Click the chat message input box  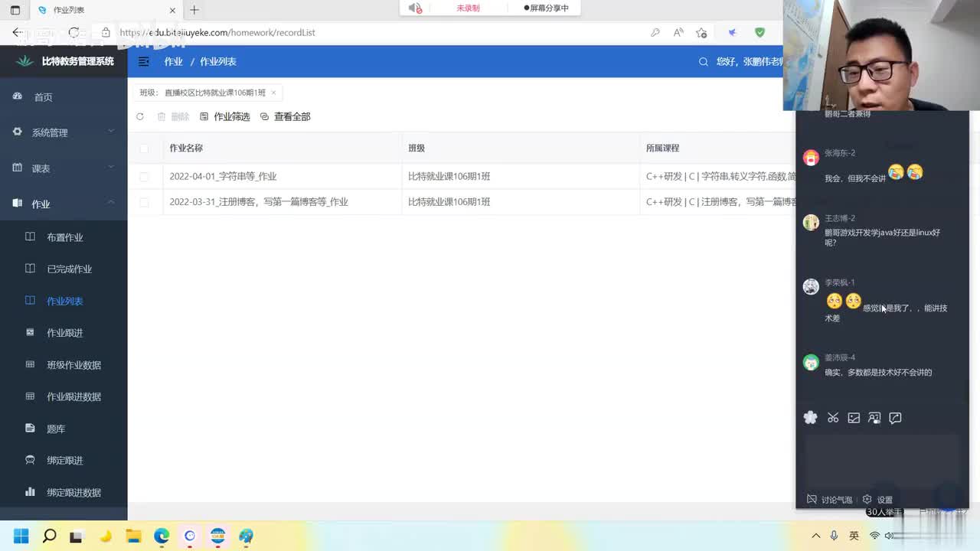882,461
